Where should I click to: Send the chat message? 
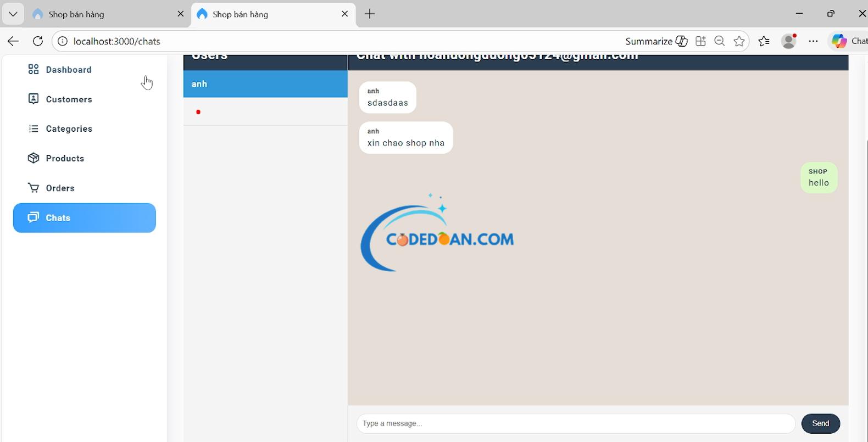(x=820, y=423)
